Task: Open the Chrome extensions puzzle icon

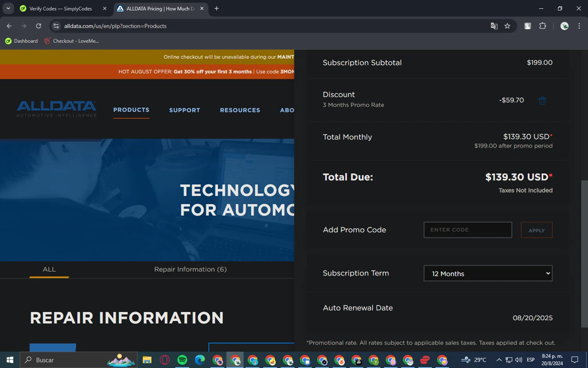Action: pos(543,26)
